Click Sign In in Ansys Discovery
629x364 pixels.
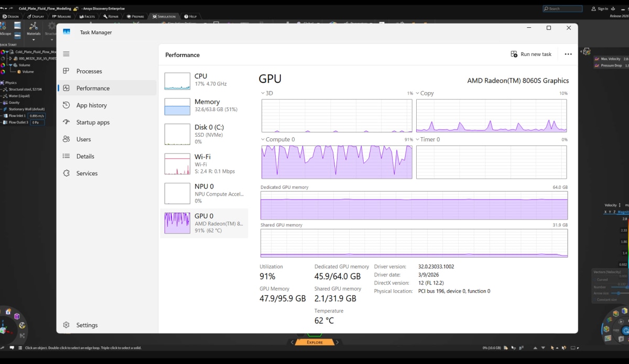pos(600,8)
